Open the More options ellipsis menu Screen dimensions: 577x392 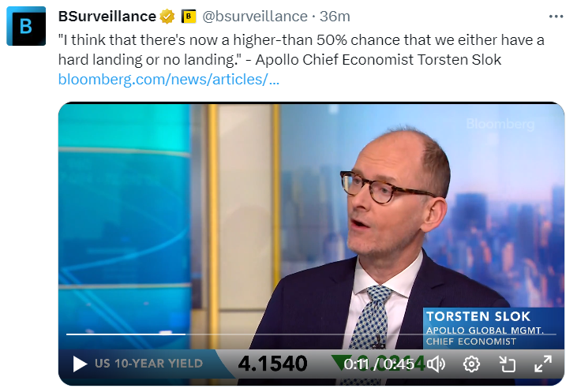pos(556,17)
